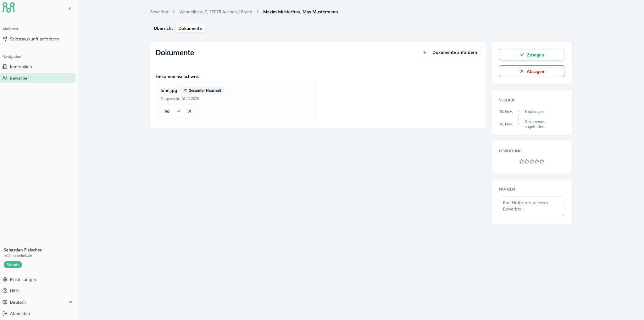Image resolution: width=644 pixels, height=320 pixels.
Task: Reject lohn.jpg using the X icon
Action: (x=190, y=111)
